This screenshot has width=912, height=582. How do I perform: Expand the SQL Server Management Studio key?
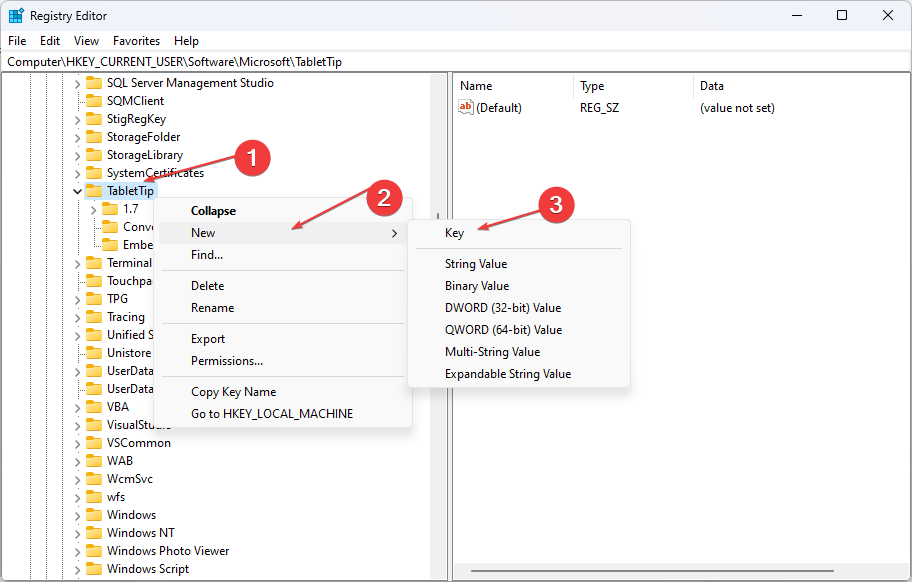[x=77, y=84]
